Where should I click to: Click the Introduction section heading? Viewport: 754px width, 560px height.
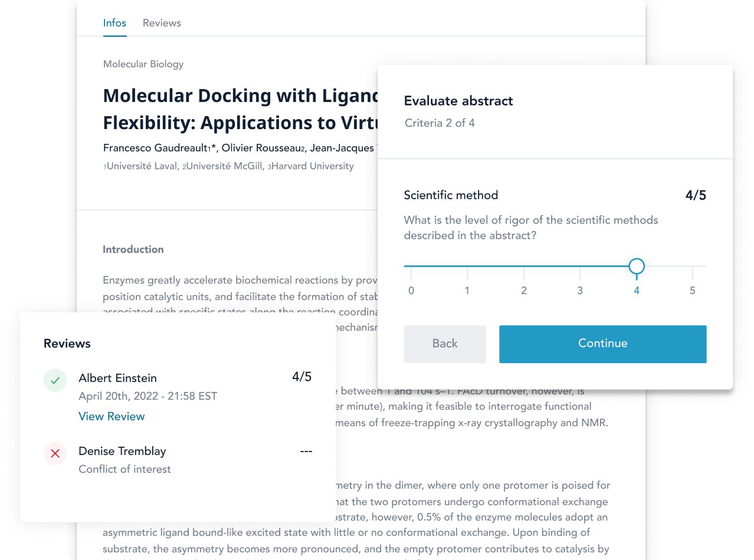(133, 249)
